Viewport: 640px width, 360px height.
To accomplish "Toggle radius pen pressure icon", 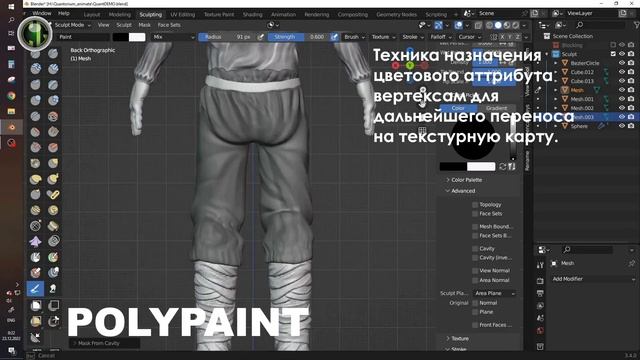I will pos(261,37).
